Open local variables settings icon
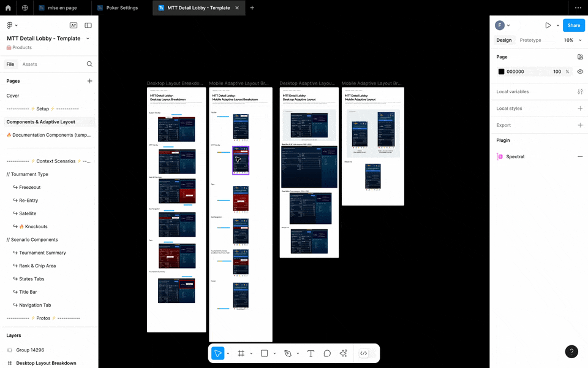The height and width of the screenshot is (368, 588). (580, 91)
